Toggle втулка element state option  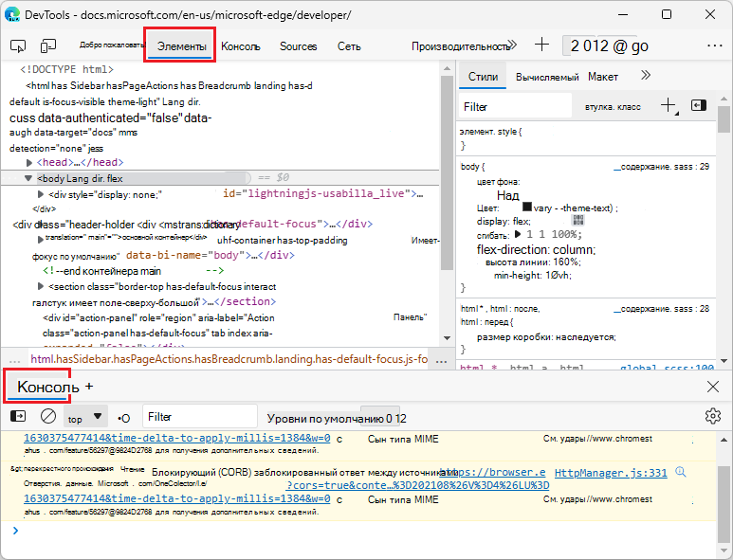[x=599, y=107]
